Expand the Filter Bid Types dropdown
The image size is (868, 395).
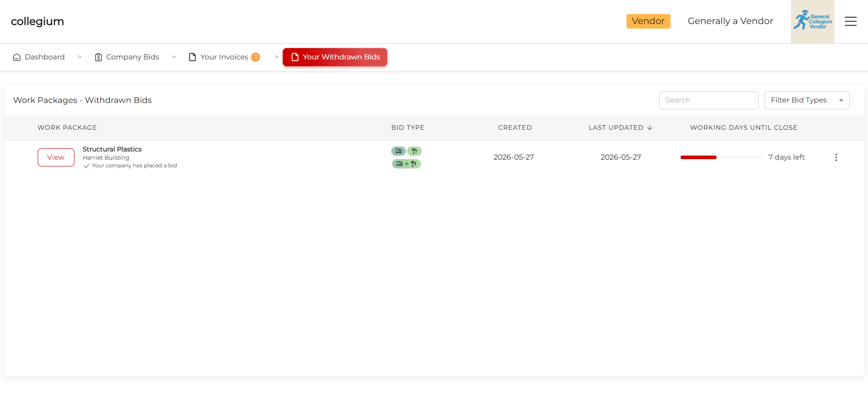point(807,100)
